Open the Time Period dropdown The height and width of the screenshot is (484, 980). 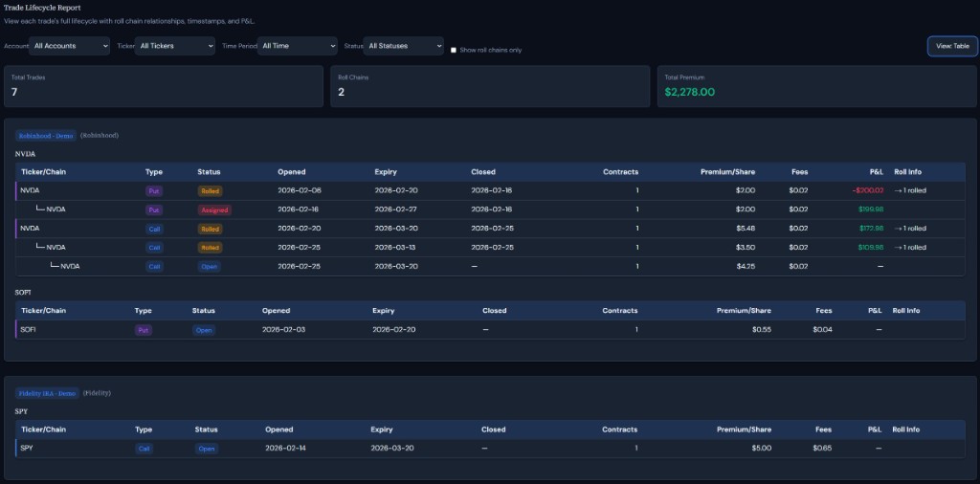(299, 46)
